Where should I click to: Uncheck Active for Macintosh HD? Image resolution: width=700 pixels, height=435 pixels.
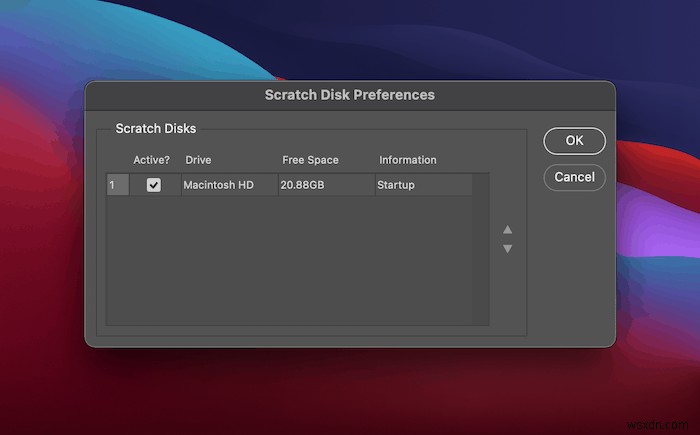click(154, 185)
